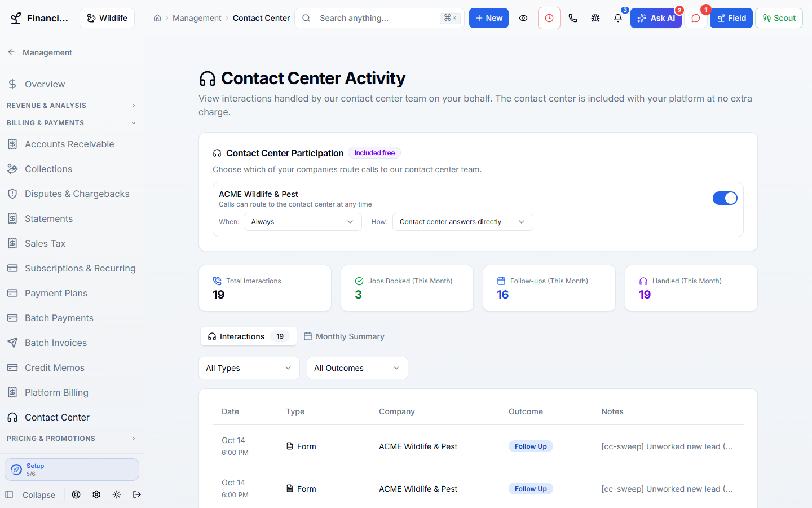Click the lifebuoy support icon
812x508 pixels.
coord(76,494)
